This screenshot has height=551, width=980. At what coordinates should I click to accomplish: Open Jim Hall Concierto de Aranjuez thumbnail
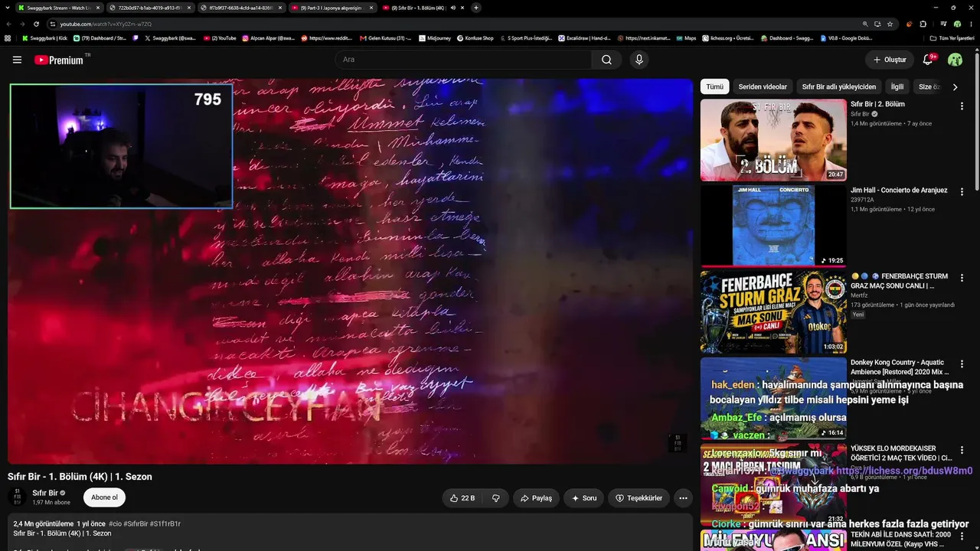click(x=773, y=227)
